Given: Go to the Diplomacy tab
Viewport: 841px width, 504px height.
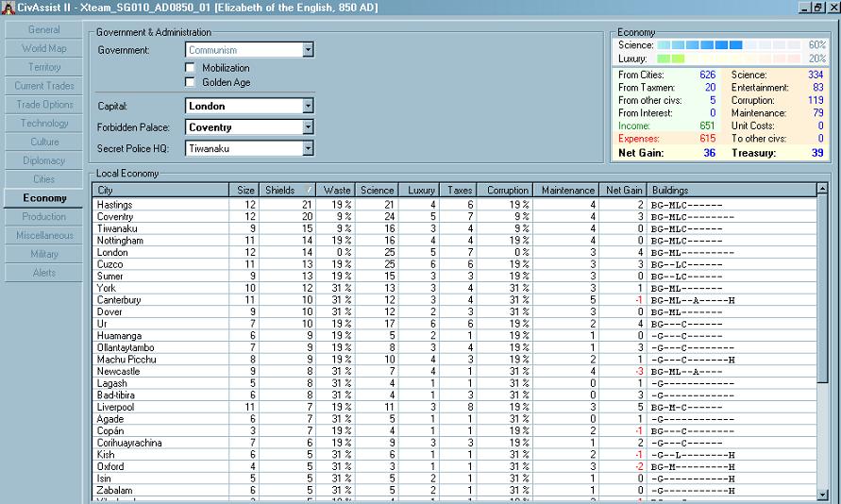Looking at the screenshot, I should (x=44, y=160).
